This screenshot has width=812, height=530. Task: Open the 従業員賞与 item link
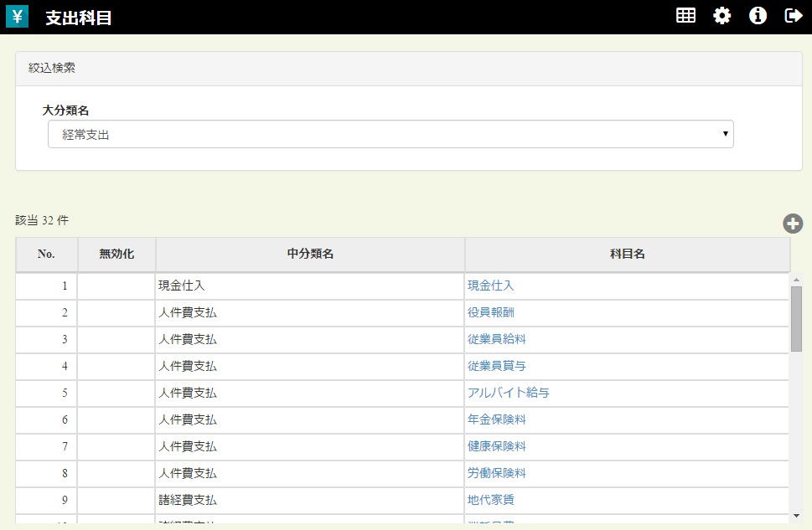[x=496, y=366]
